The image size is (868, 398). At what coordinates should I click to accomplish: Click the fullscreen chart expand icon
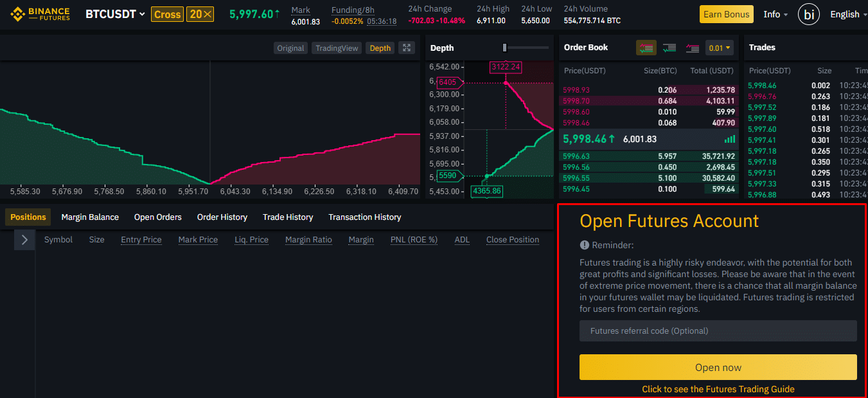pyautogui.click(x=406, y=48)
